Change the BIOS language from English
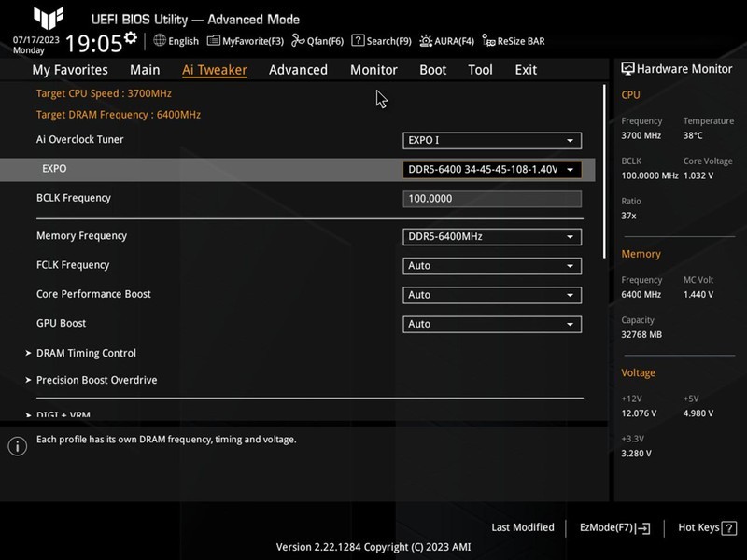Image resolution: width=747 pixels, height=560 pixels. 174,40
